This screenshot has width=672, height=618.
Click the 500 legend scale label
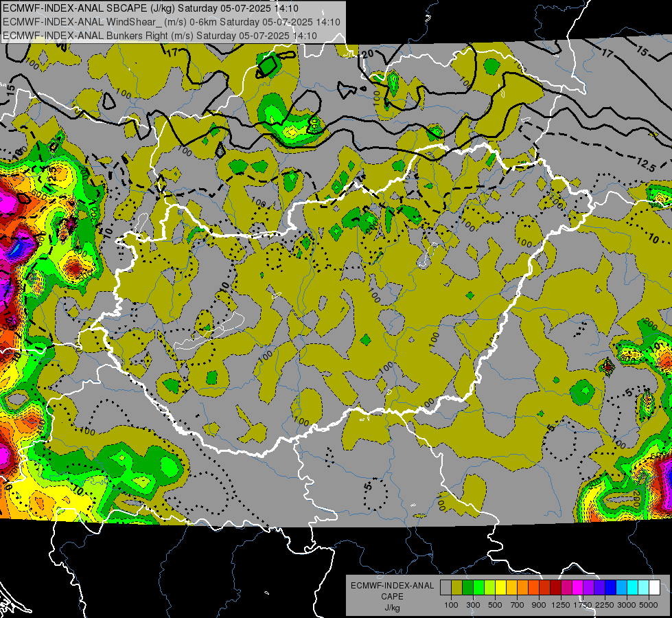(495, 605)
